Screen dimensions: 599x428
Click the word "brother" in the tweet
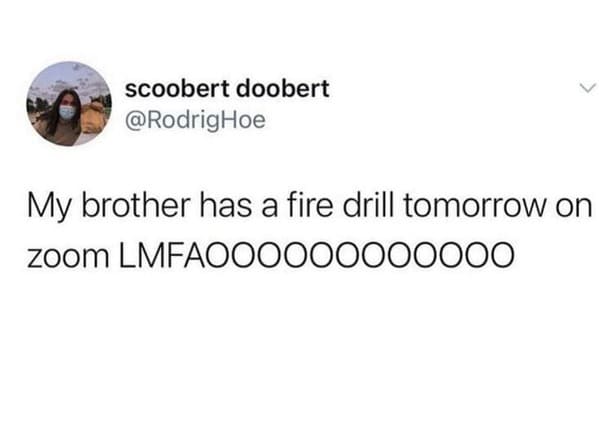pos(136,205)
